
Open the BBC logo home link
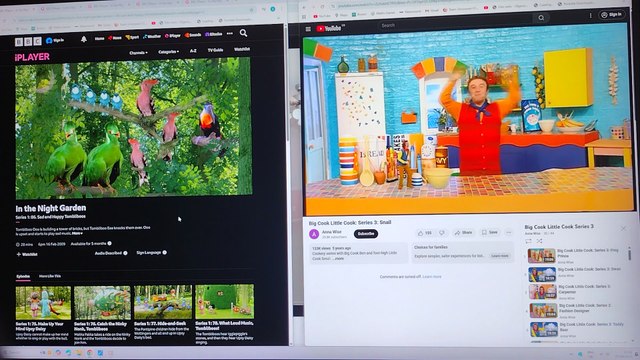tap(28, 41)
